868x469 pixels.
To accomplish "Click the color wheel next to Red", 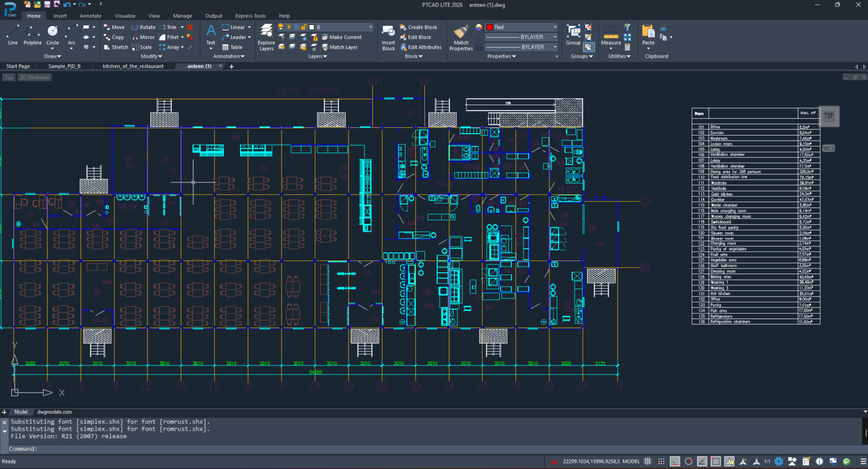I will (479, 27).
